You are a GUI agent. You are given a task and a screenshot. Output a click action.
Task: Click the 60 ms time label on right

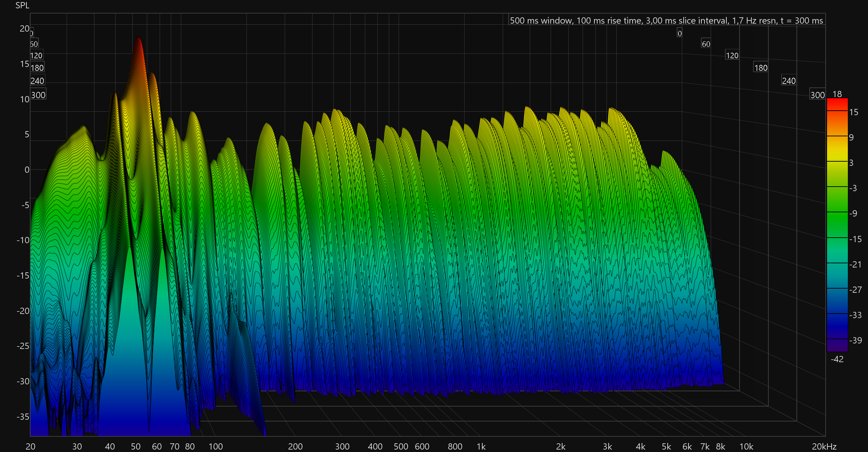click(x=706, y=44)
